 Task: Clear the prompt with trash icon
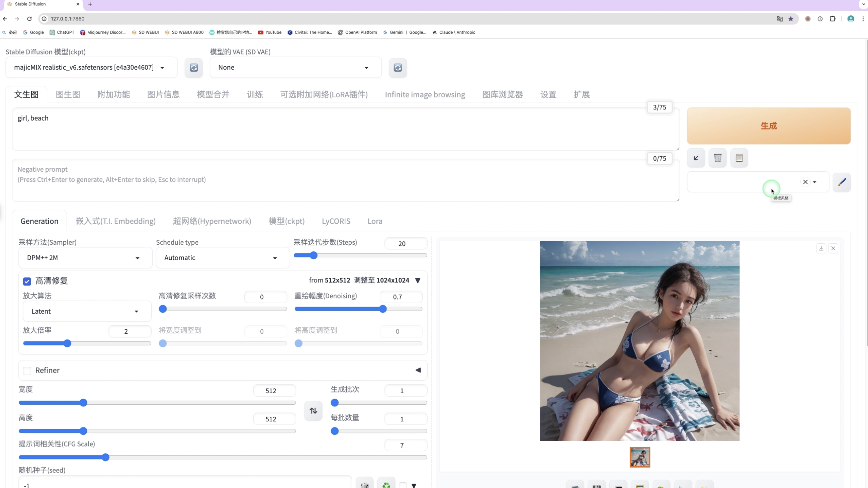pos(717,158)
